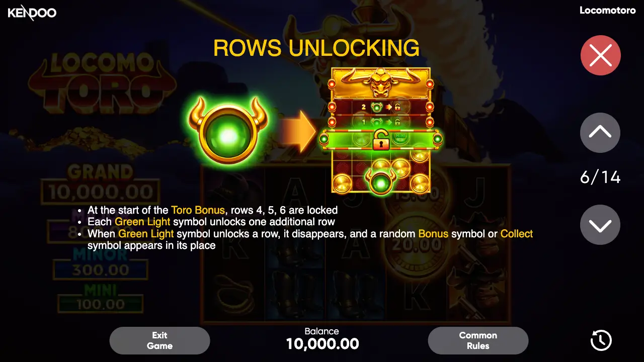
Task: Click the Balance amount 10,000.00
Action: tap(323, 344)
